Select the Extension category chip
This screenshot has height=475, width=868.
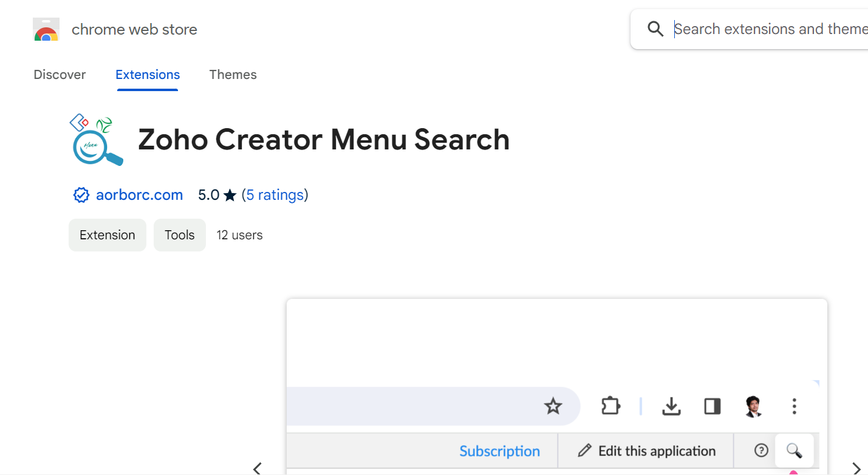pos(107,234)
